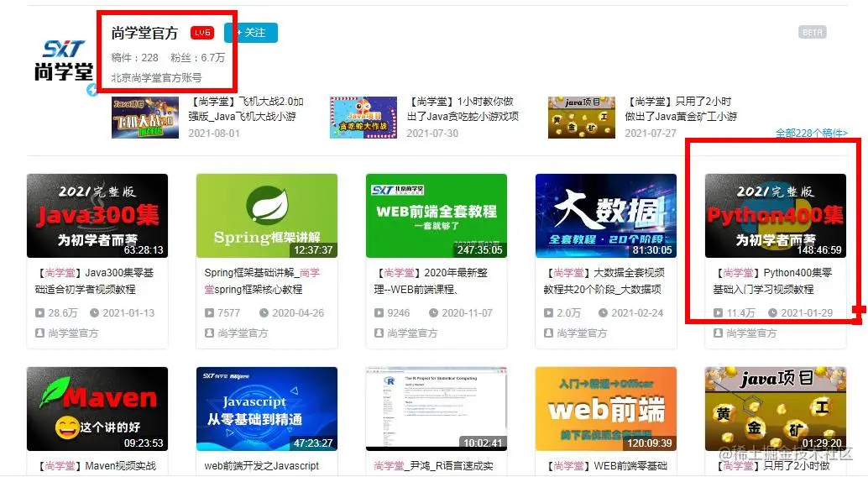The width and height of the screenshot is (868, 477).
Task: Click uploader name 尚学堂官方 under Java300集
Action: (73, 333)
